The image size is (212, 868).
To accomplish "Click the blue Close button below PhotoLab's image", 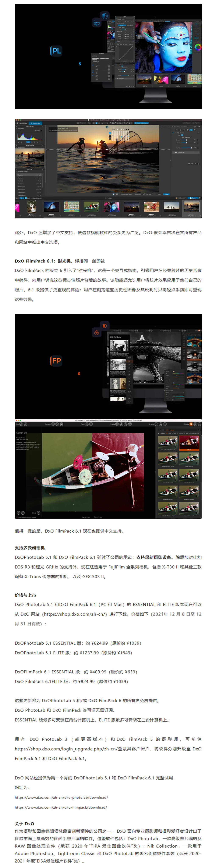I will (166, 194).
